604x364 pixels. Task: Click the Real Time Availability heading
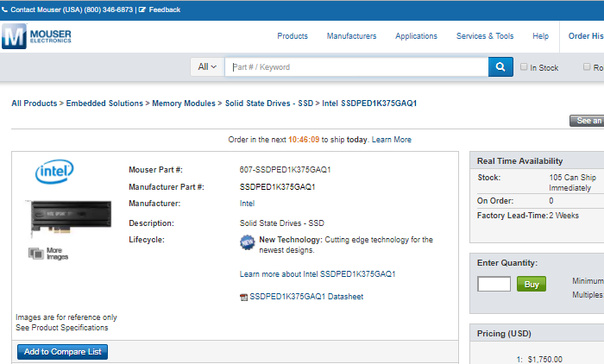coord(519,161)
